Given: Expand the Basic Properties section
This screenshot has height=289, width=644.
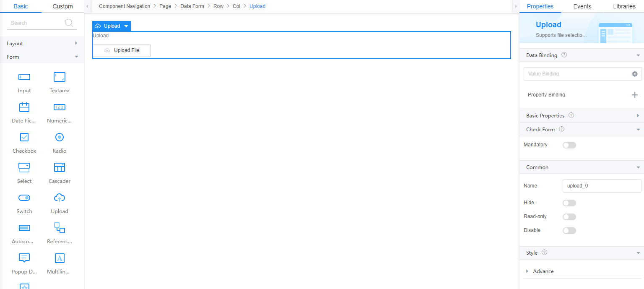Looking at the screenshot, I should (638, 116).
